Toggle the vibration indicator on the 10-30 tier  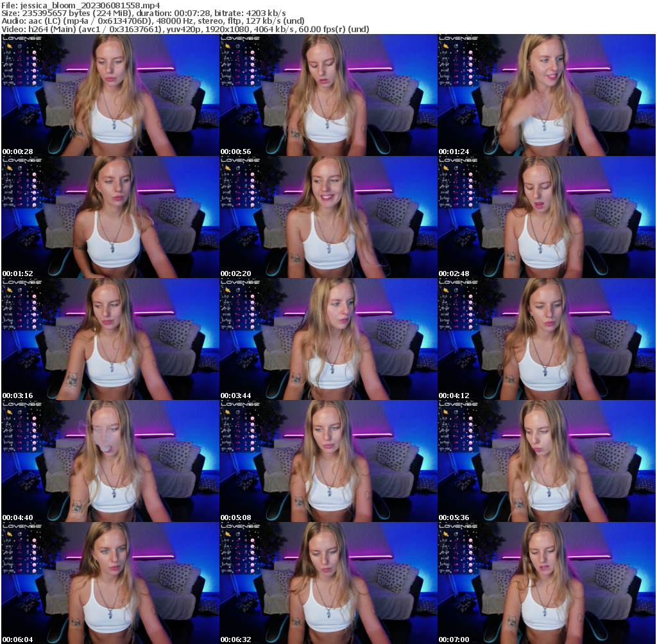click(x=28, y=65)
